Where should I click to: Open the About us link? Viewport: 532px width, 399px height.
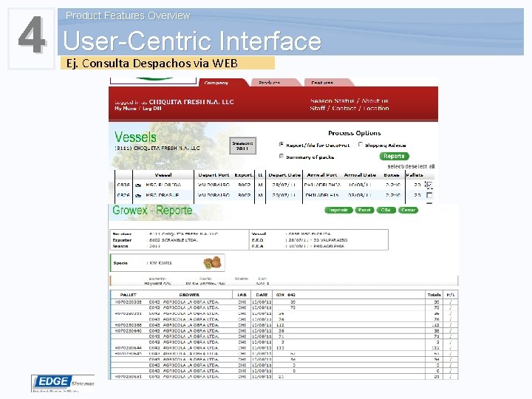pyautogui.click(x=375, y=100)
